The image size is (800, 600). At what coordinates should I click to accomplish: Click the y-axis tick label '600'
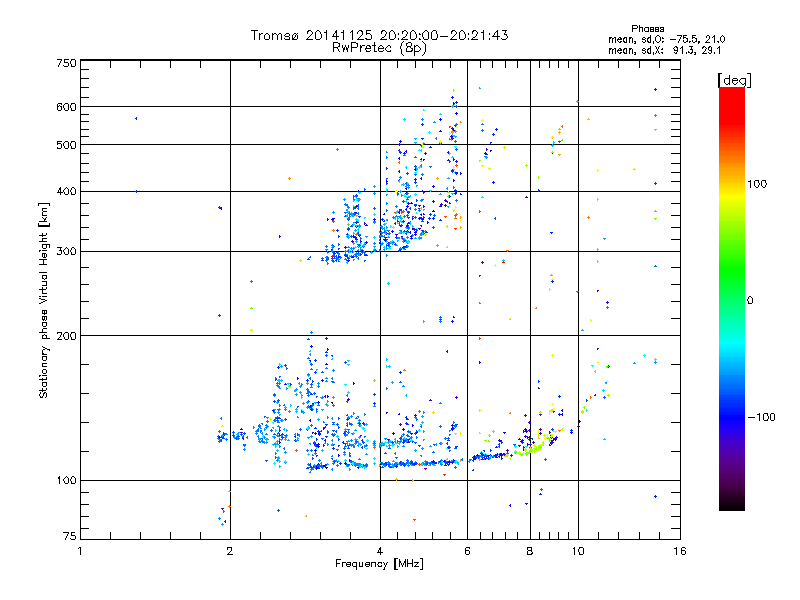[67, 107]
